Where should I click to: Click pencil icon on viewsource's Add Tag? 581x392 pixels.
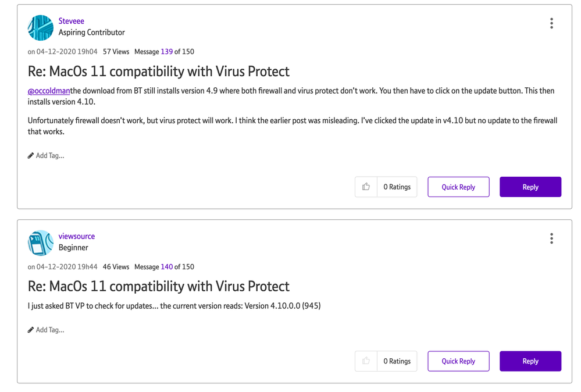point(31,330)
